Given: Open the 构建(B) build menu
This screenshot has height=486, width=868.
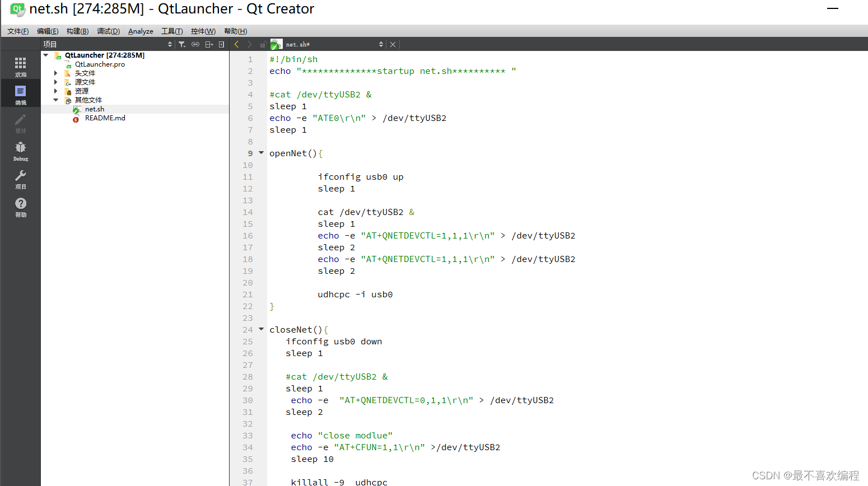Looking at the screenshot, I should (77, 31).
